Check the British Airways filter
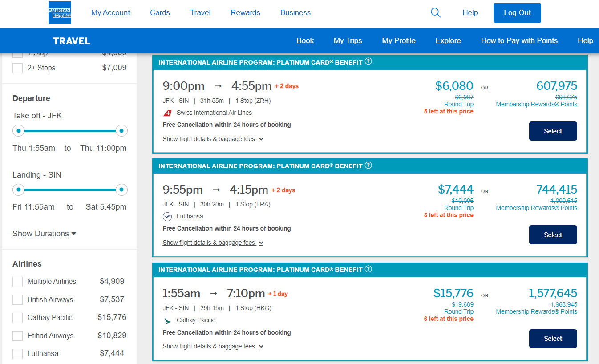Image resolution: width=599 pixels, height=364 pixels. coord(17,300)
